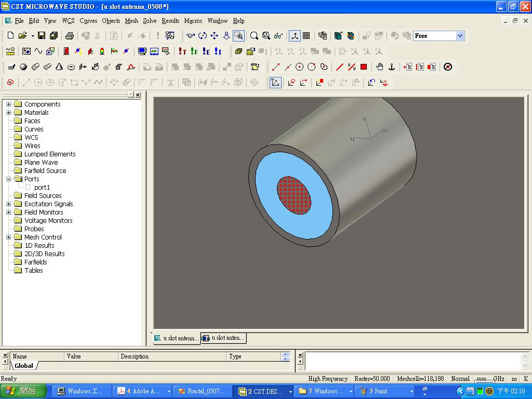Viewport: 532px width, 399px height.
Task: Select the Voltage Monitors folder
Action: [48, 220]
